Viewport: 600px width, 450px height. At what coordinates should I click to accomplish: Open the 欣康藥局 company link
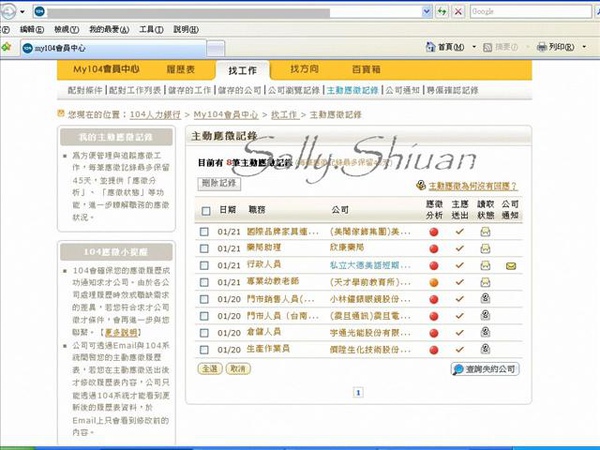pos(347,248)
